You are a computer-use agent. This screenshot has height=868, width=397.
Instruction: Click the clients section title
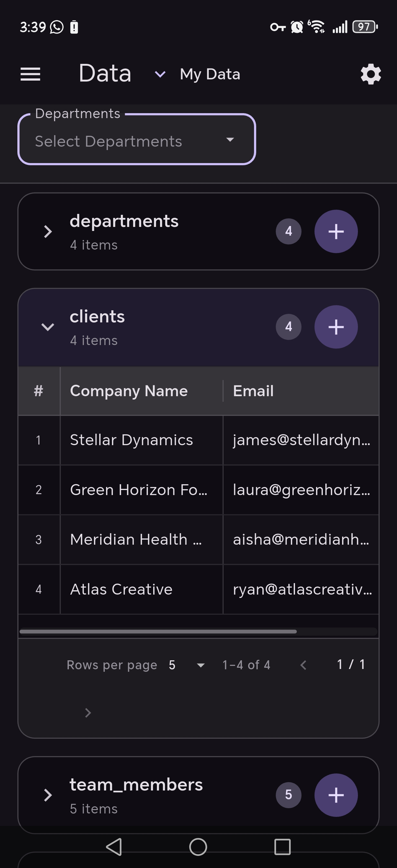(97, 317)
